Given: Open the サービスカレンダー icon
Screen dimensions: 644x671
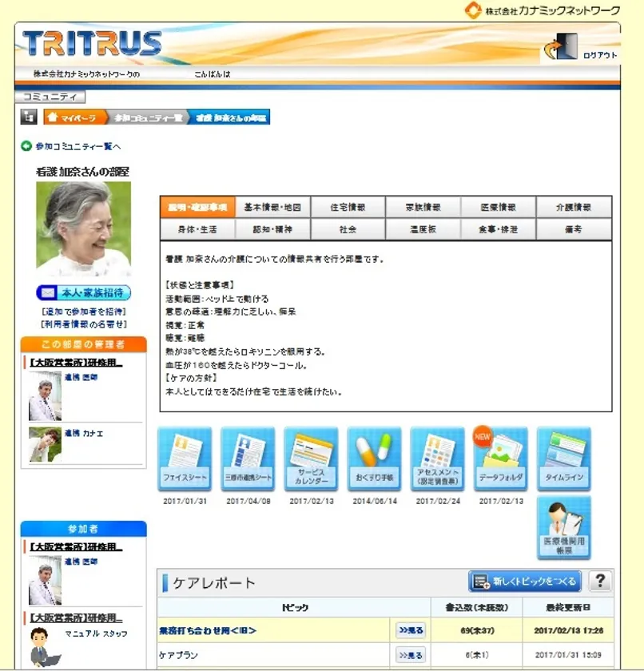Looking at the screenshot, I should coord(311,459).
